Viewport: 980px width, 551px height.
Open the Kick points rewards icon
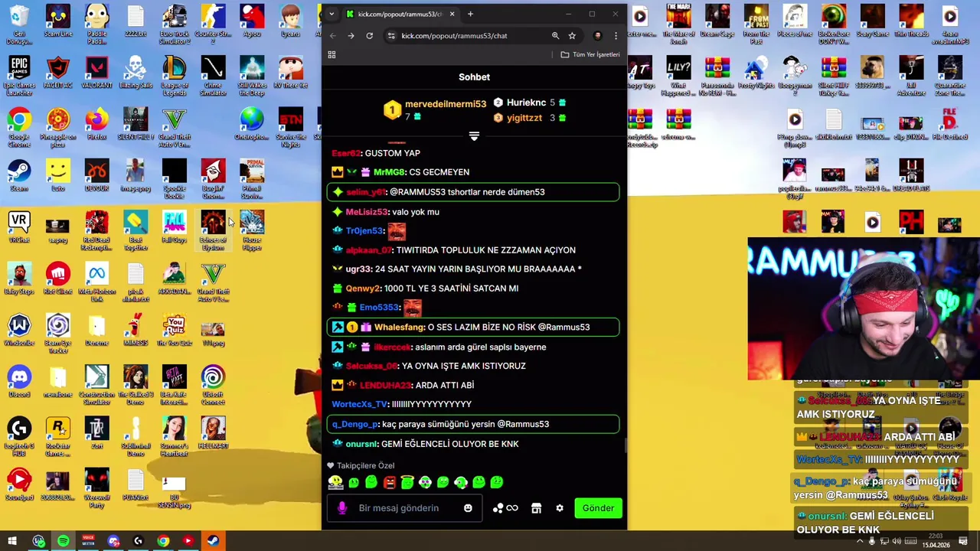pyautogui.click(x=505, y=508)
